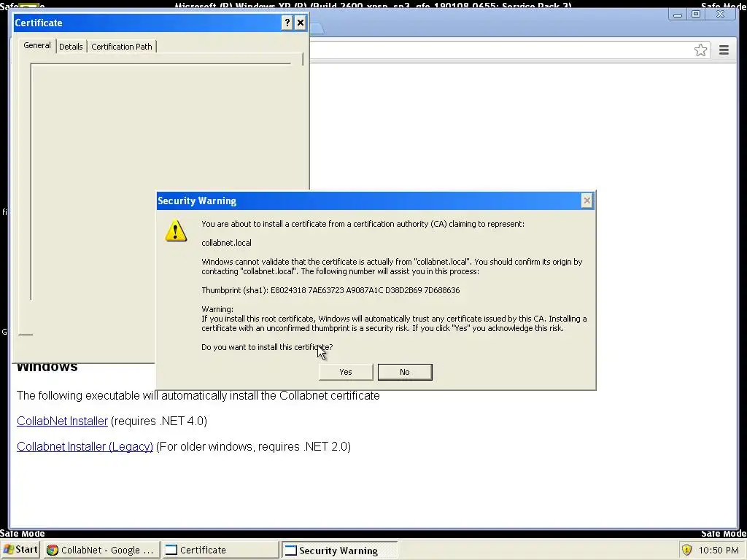Open the Collabnet Installer (Legacy) link
The width and height of the screenshot is (747, 560).
click(x=85, y=447)
